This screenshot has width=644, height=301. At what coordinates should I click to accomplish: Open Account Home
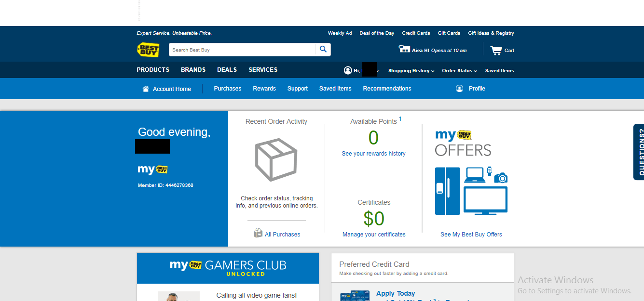[x=172, y=89]
